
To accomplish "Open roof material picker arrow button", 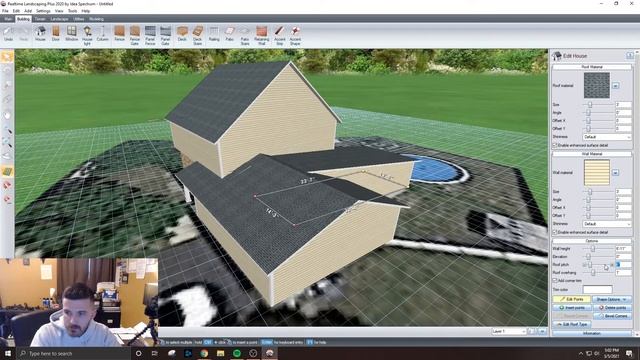I will click(x=616, y=86).
